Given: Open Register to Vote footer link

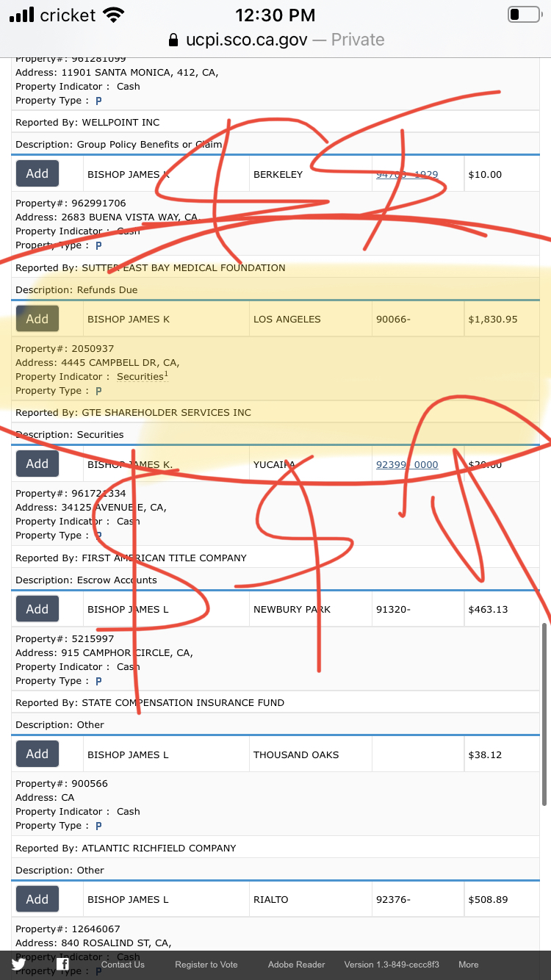Looking at the screenshot, I should (206, 965).
